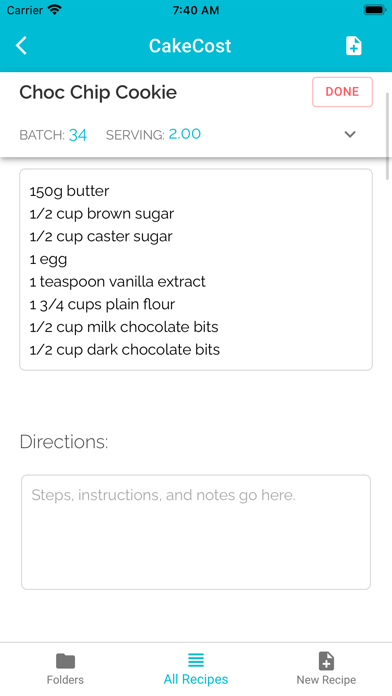This screenshot has height=696, width=392.
Task: Switch to the New Recipe tab label
Action: [x=326, y=680]
